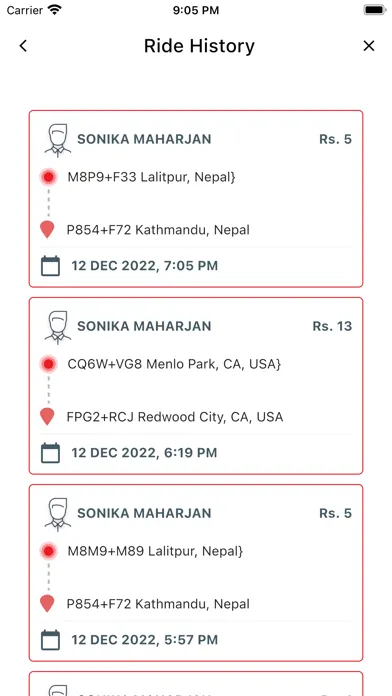This screenshot has height=696, width=392.
Task: Click the calendar icon next to 6:19 PM date
Action: point(50,453)
